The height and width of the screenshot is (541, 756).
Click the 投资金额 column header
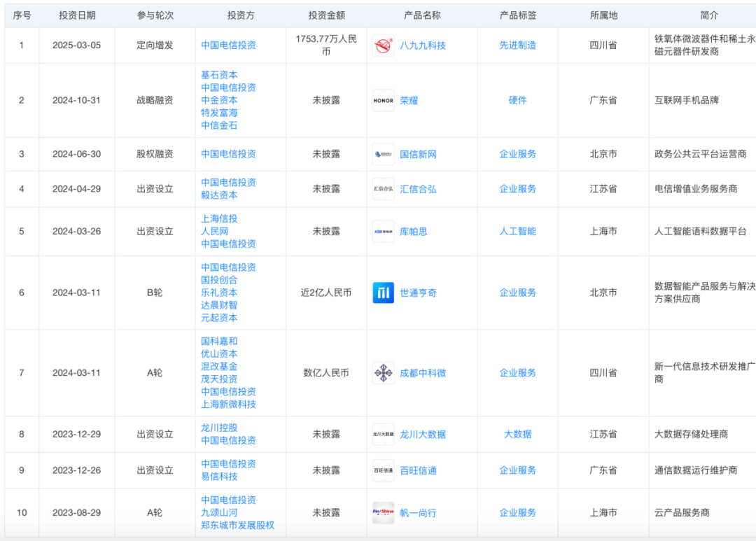[326, 15]
